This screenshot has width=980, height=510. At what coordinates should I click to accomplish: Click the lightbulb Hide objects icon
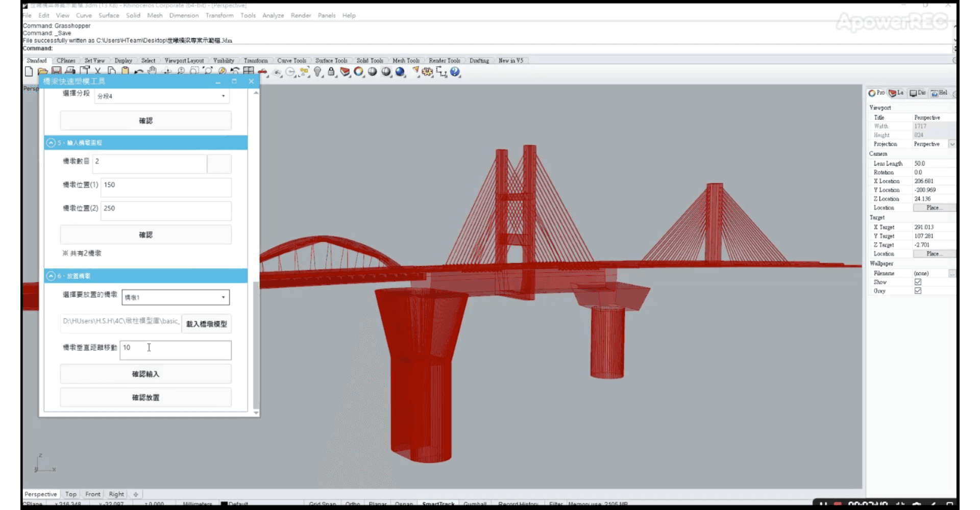click(x=317, y=72)
